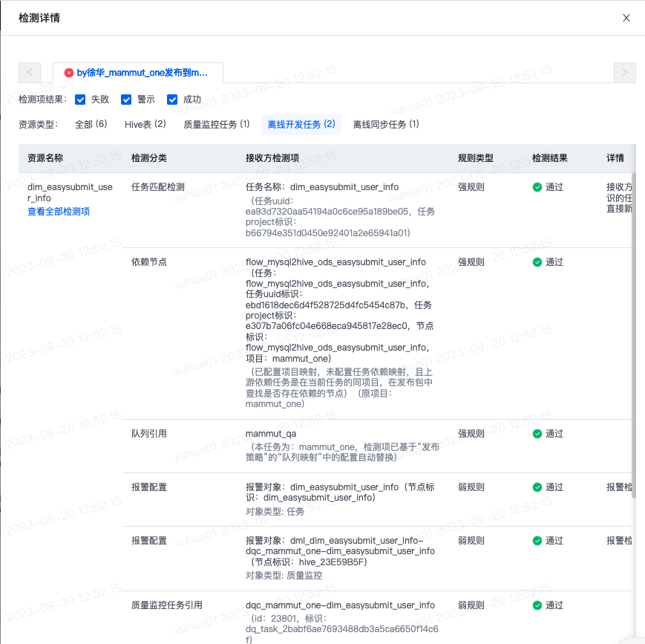This screenshot has width=645, height=644.
Task: Uncheck the 成功 result checkbox
Action: 172,100
